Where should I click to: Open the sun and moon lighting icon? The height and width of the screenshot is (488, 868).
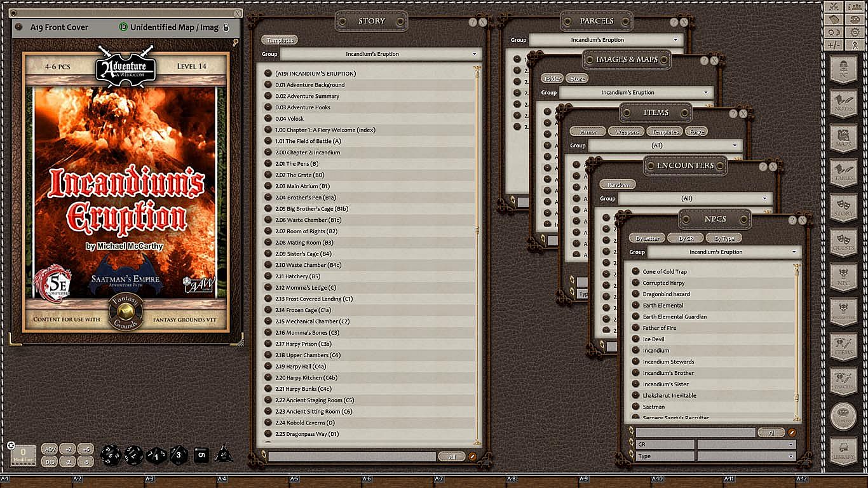pyautogui.click(x=833, y=32)
